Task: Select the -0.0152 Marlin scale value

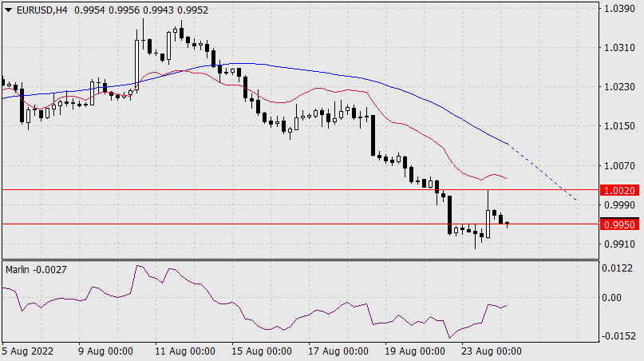Action: [x=618, y=336]
